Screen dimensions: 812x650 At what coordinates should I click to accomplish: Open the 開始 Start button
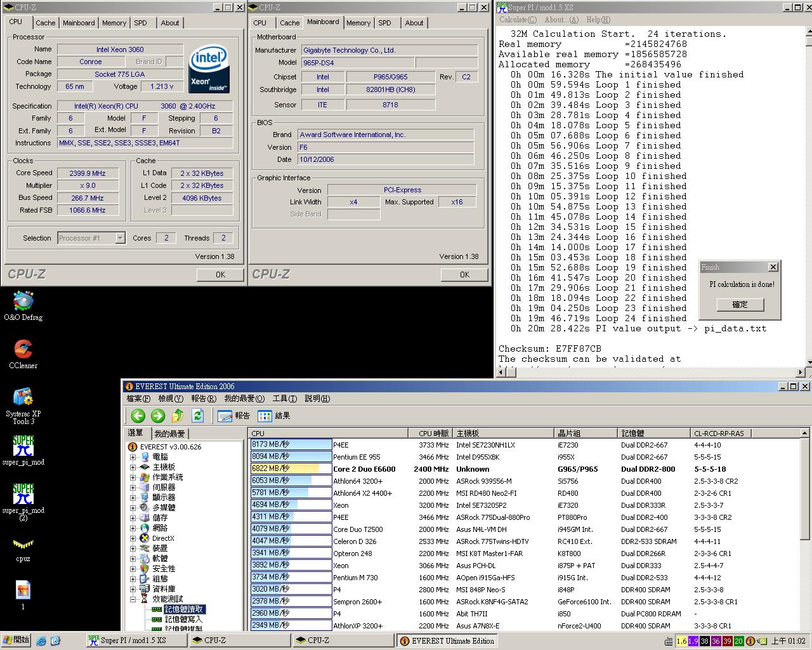tap(16, 640)
